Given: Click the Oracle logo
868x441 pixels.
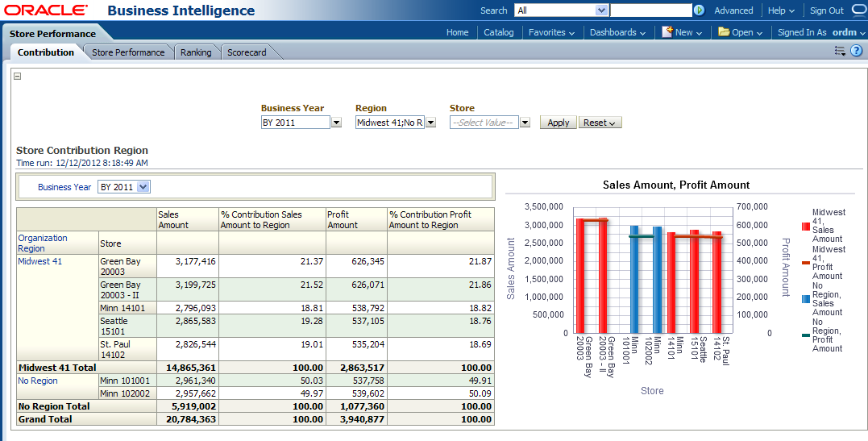Looking at the screenshot, I should tap(46, 10).
